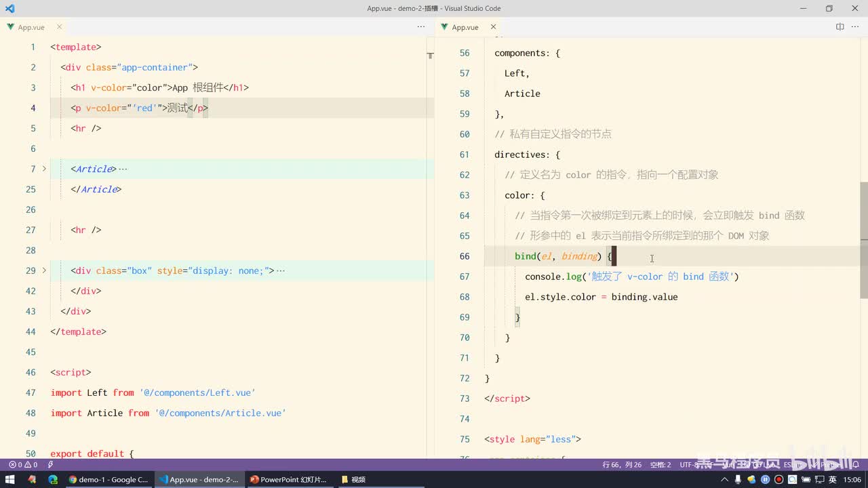Click the lightning bolt status bar icon
868x488 pixels.
(51, 464)
